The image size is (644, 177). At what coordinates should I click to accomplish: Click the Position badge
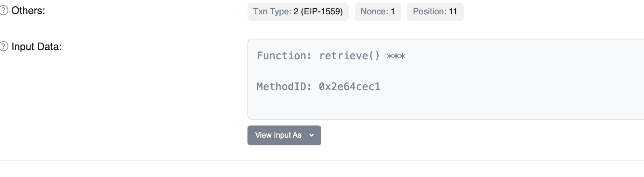point(435,12)
